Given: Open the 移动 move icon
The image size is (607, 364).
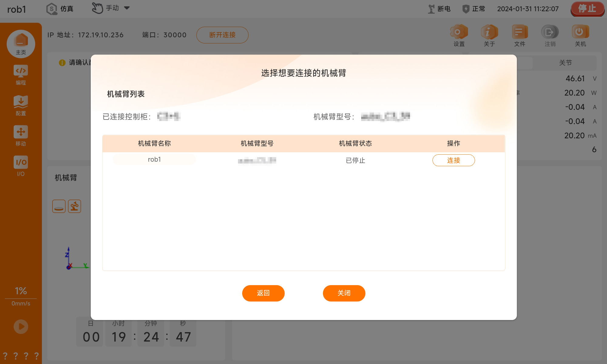Looking at the screenshot, I should [x=21, y=135].
